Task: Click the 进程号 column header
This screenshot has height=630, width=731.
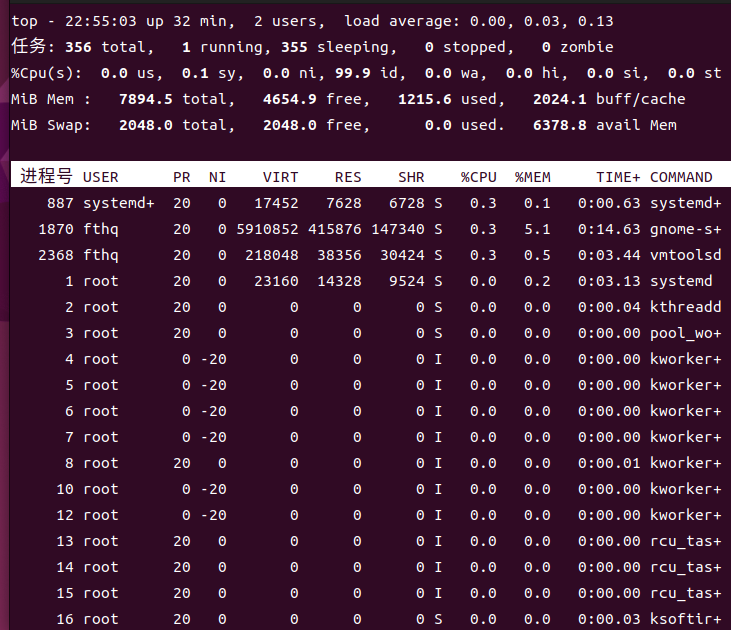Action: pos(46,176)
